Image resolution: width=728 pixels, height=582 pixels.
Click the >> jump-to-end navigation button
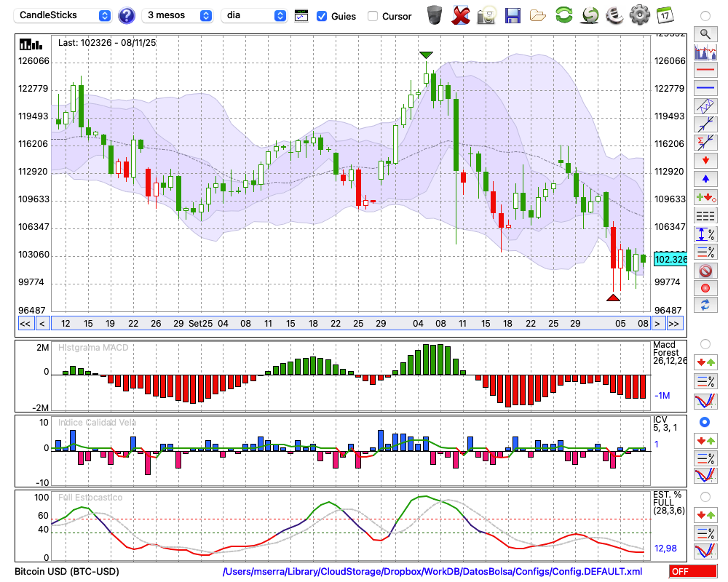674,324
